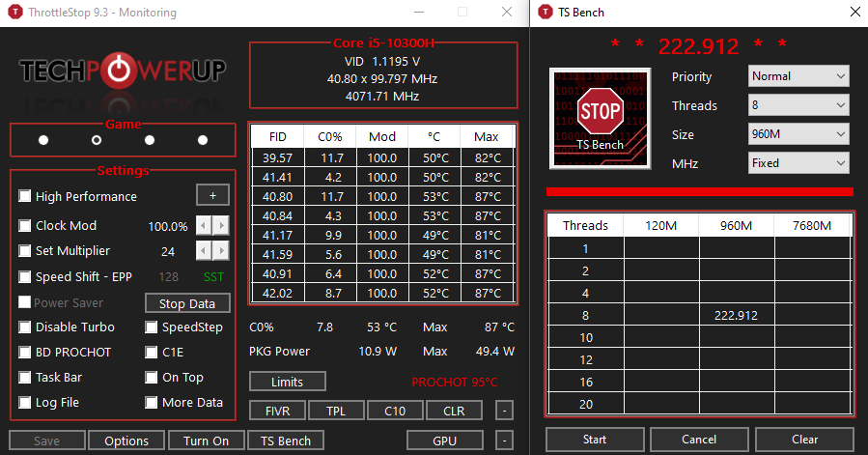The width and height of the screenshot is (868, 455).
Task: Click the TechPowerUp logo
Action: click(123, 71)
